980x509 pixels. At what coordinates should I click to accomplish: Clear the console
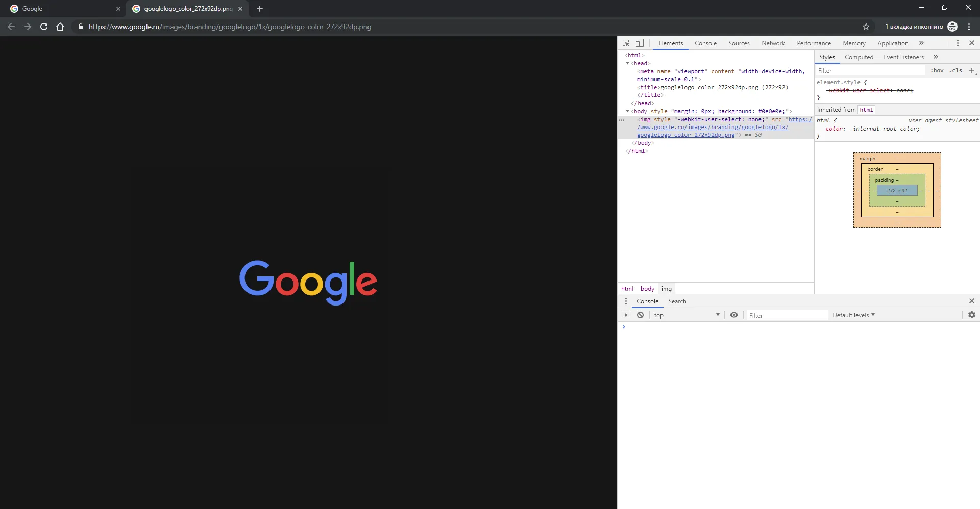640,315
